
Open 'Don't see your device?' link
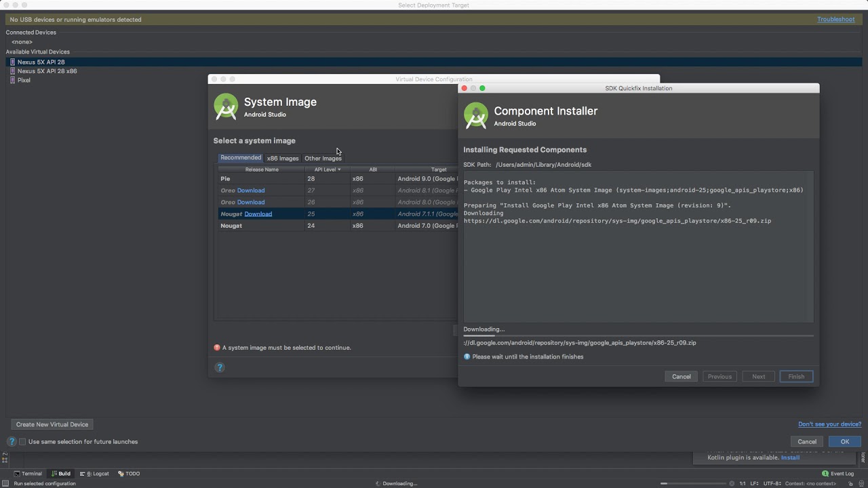[x=830, y=424]
